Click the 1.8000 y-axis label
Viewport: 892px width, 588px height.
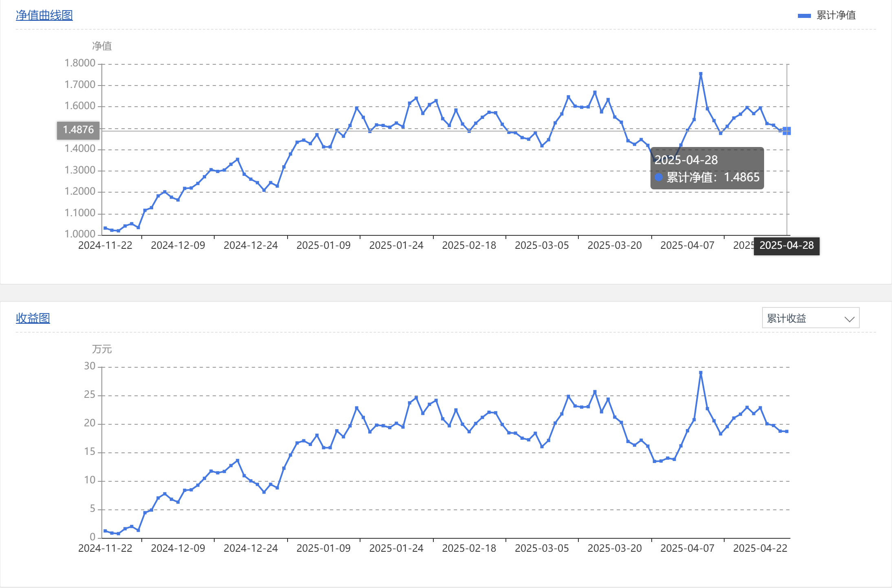(80, 63)
